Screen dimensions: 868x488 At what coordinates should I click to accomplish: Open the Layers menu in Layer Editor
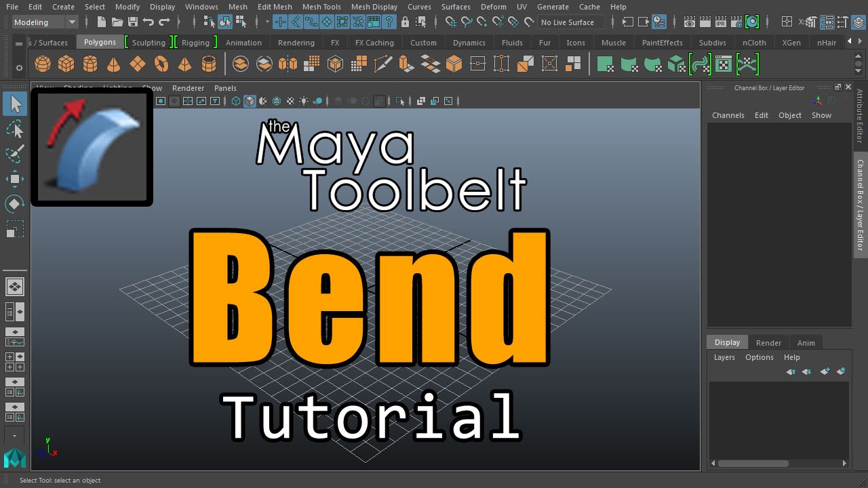point(724,357)
